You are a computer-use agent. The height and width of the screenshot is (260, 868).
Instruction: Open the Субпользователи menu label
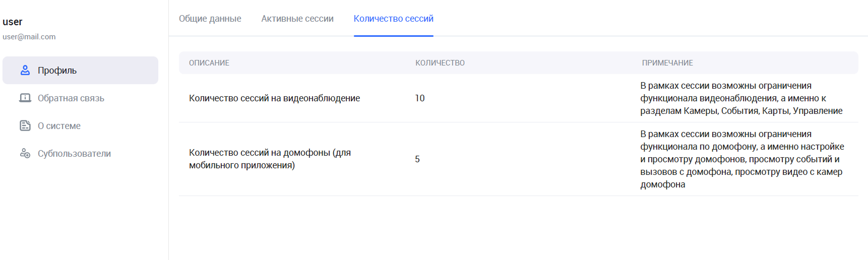coord(74,154)
